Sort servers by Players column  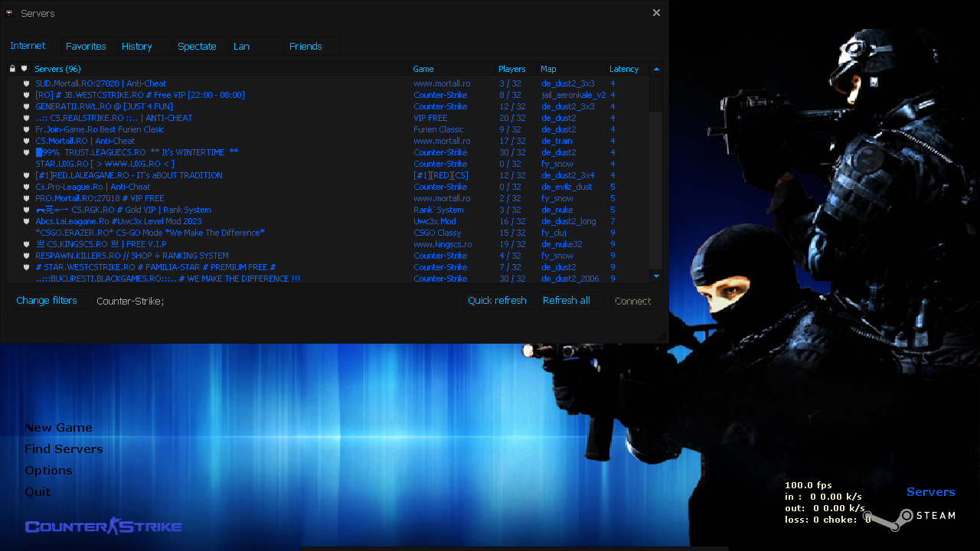click(511, 69)
